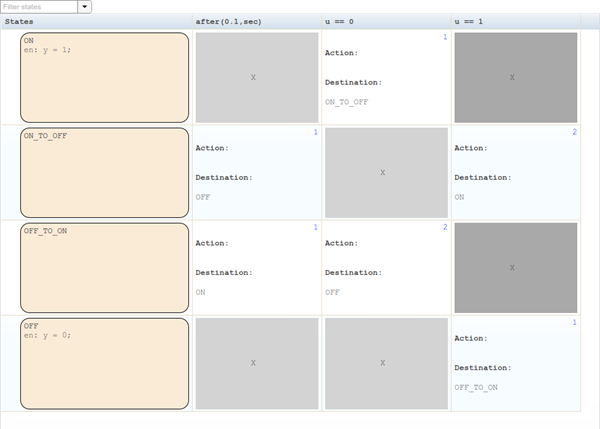600x429 pixels.
Task: Click Action label in OFF_TO_ON u == 0 cell
Action: (x=341, y=243)
